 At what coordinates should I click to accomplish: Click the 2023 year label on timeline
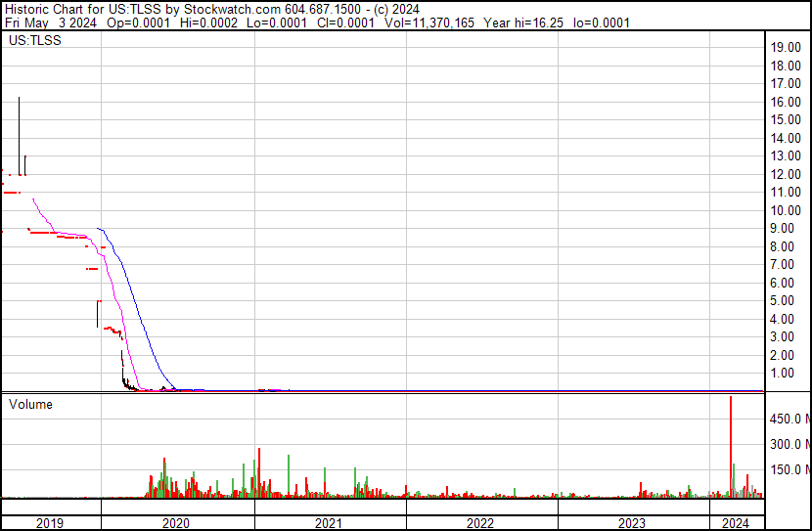[x=633, y=523]
